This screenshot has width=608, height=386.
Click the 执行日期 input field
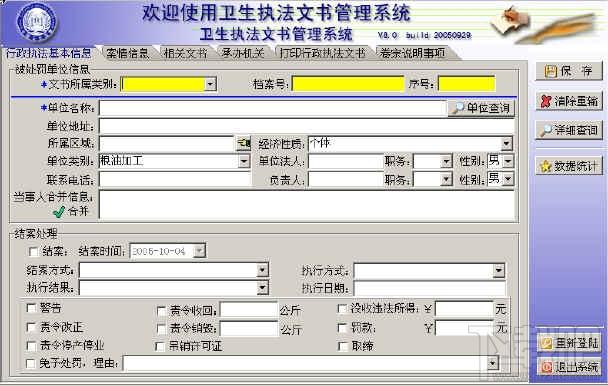coord(430,288)
